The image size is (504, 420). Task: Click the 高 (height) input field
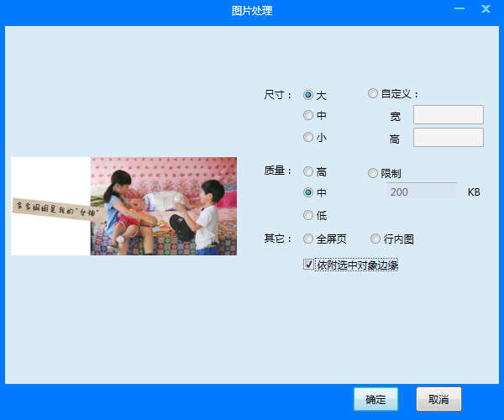448,138
